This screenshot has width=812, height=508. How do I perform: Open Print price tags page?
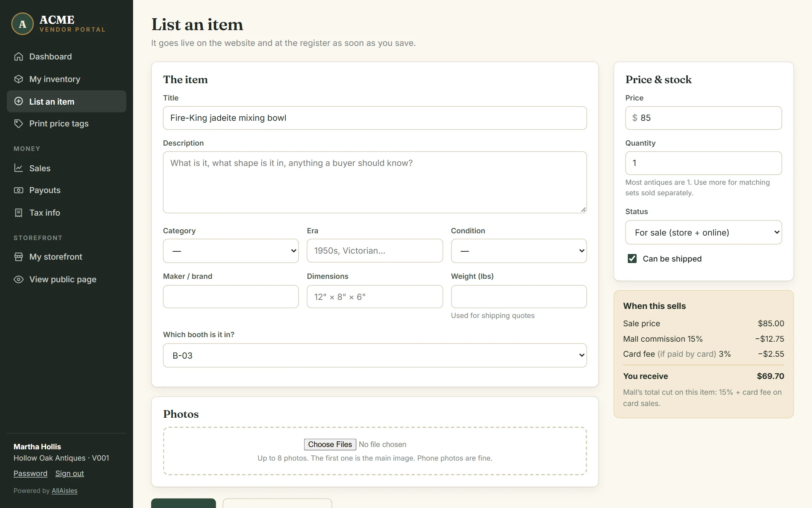(x=67, y=123)
